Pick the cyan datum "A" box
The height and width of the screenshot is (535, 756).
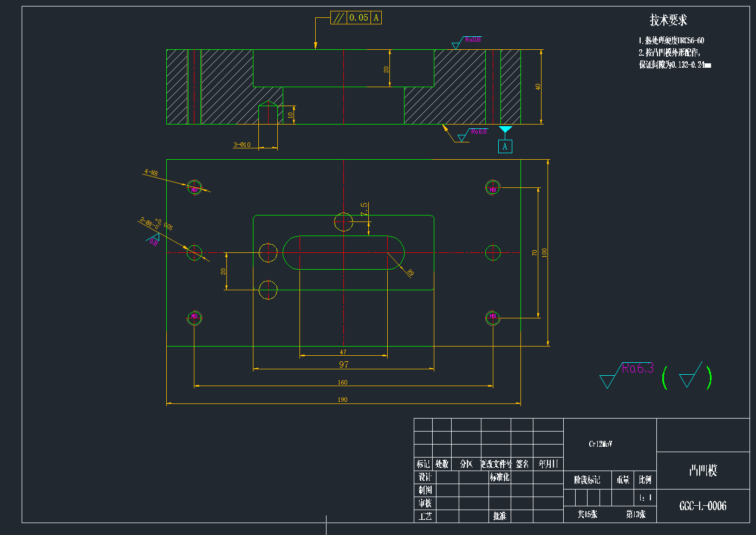tap(505, 146)
